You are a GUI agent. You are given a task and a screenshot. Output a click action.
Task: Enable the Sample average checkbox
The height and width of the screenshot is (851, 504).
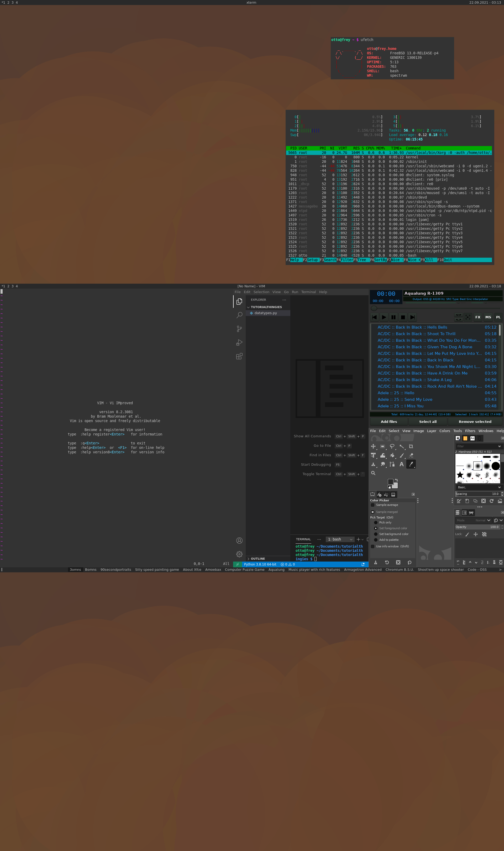coord(372,505)
